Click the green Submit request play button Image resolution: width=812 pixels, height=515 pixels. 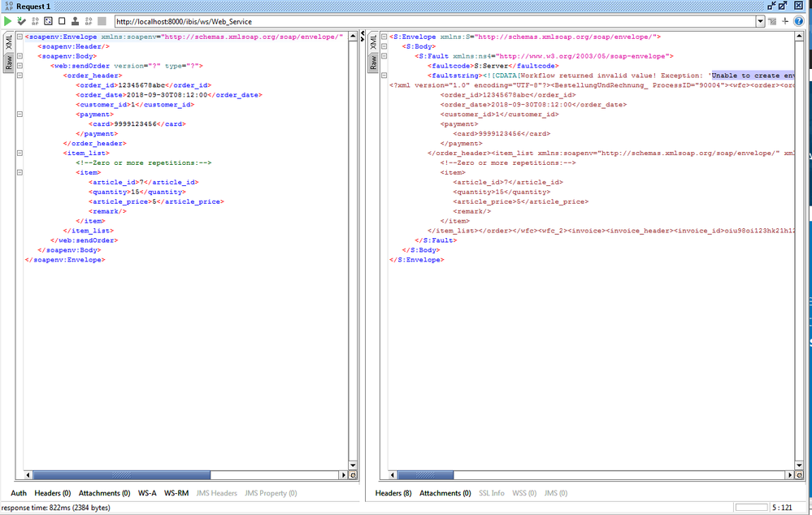[x=7, y=20]
